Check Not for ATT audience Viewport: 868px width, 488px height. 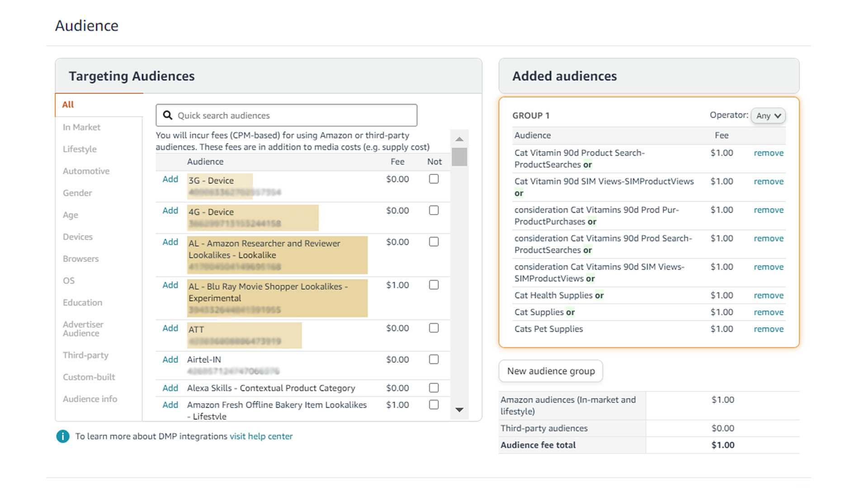coord(434,328)
